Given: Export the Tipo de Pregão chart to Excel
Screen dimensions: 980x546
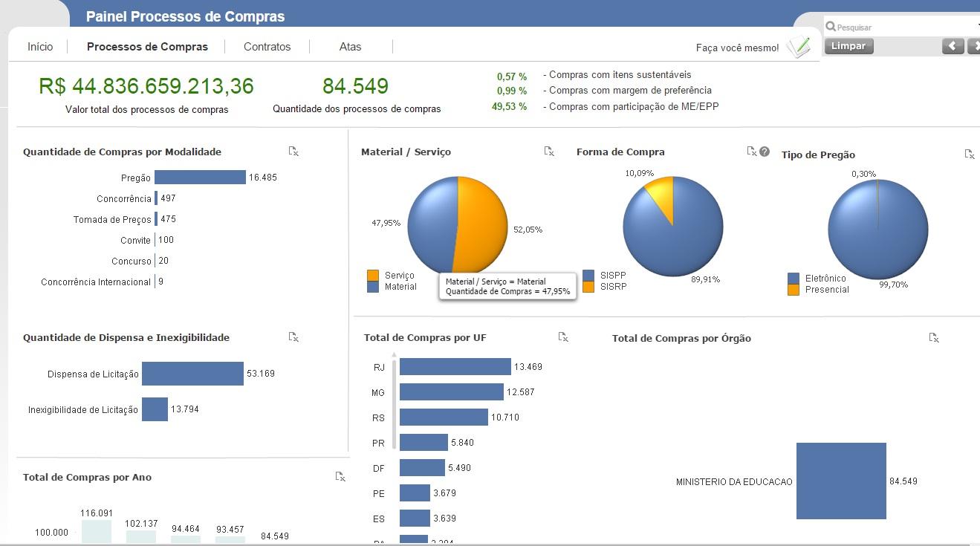Looking at the screenshot, I should tap(970, 155).
